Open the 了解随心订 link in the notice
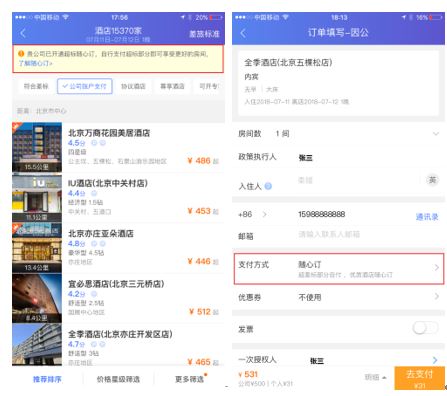447x396 pixels. [35, 63]
